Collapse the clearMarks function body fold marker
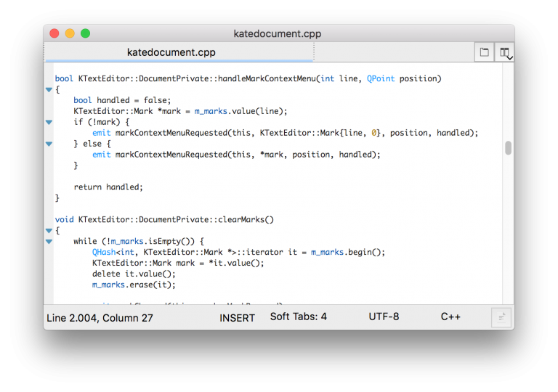This screenshot has height=392, width=558. pyautogui.click(x=49, y=231)
